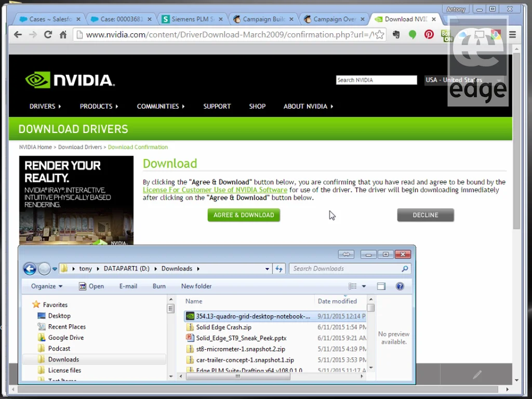
Task: Click Explorer forward arrow button
Action: pos(44,269)
